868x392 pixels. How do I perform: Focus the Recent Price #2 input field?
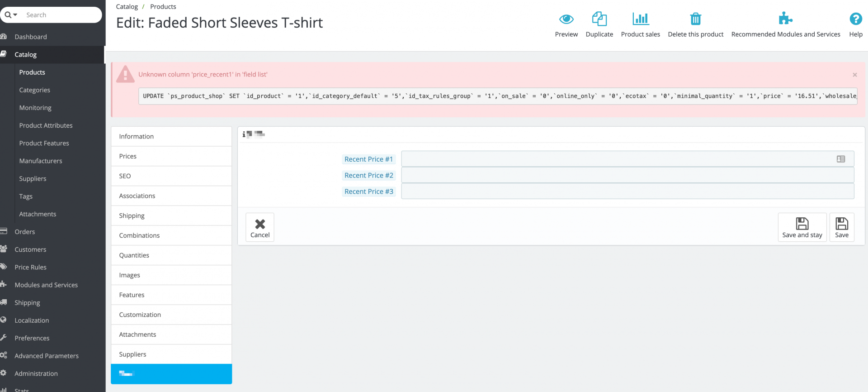pos(627,175)
